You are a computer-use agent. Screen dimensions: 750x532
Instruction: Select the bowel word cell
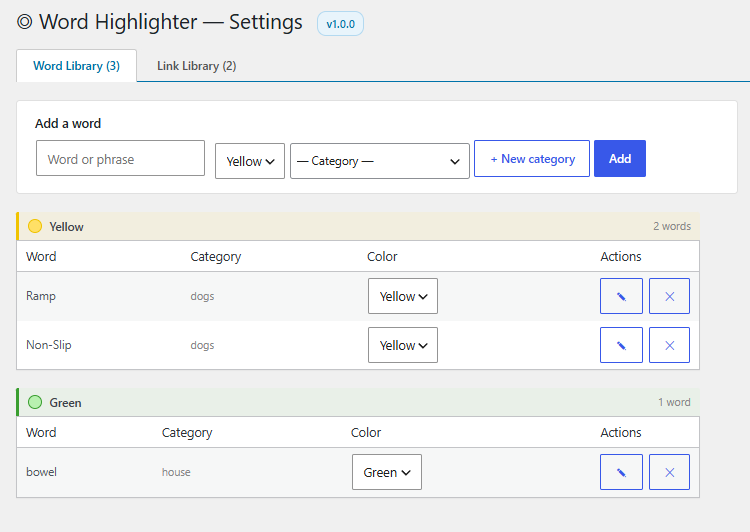point(42,472)
